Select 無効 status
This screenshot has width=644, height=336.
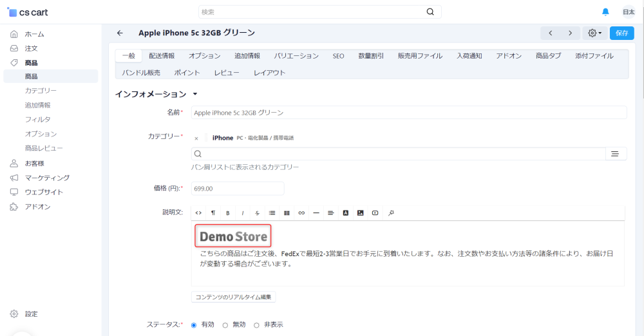click(225, 325)
